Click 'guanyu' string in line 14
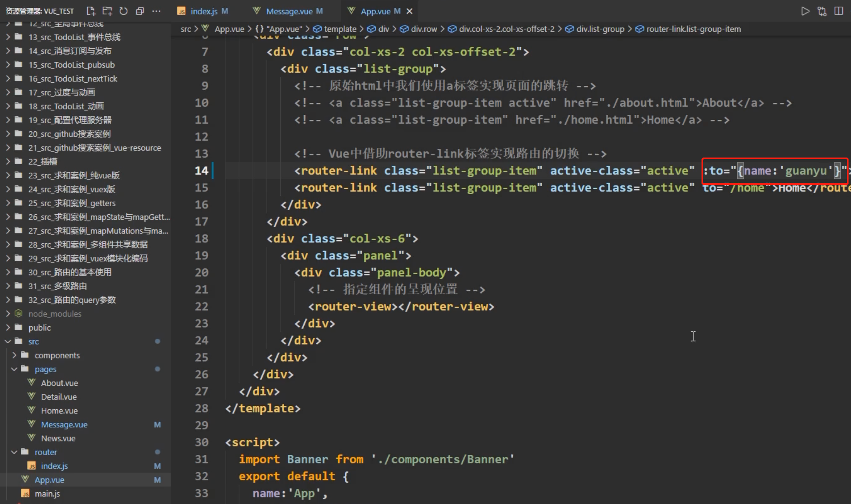This screenshot has height=504, width=851. 806,171
